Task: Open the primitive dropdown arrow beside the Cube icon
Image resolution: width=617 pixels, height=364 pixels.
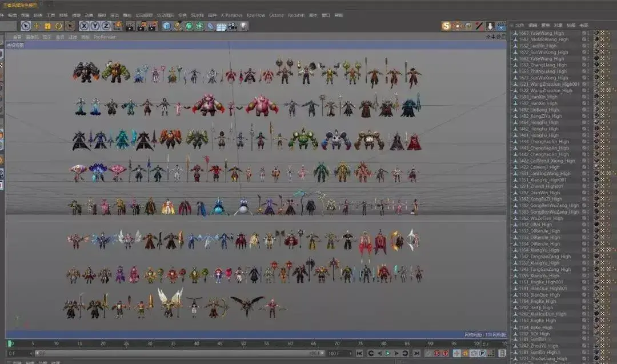Action: (170, 29)
